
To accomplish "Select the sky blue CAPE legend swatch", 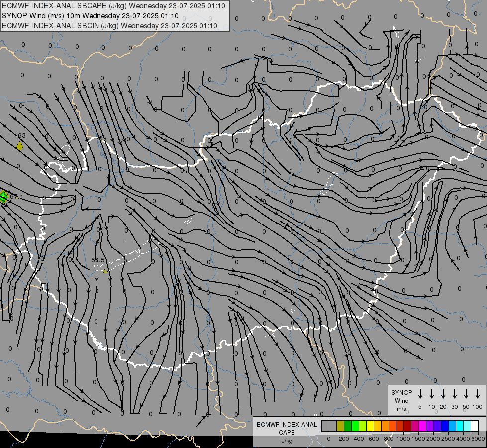I will click(452, 426).
